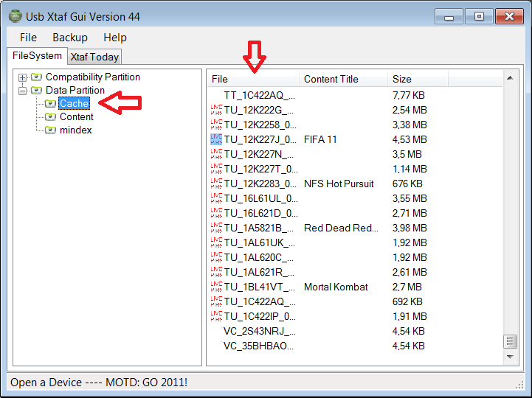
Task: Click highlighted LIVE icon of FIFA 11 row
Action: tap(216, 139)
